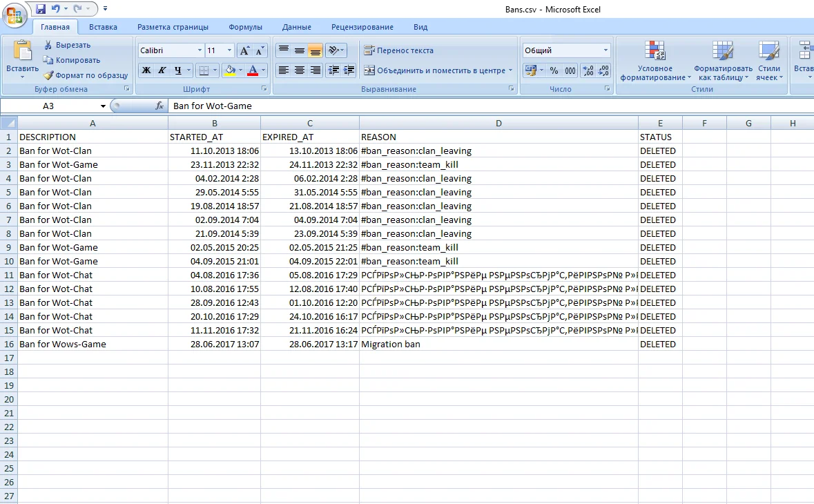Open Форматировать как таблицу gallery
Screen dimensions: 814x504
723,61
